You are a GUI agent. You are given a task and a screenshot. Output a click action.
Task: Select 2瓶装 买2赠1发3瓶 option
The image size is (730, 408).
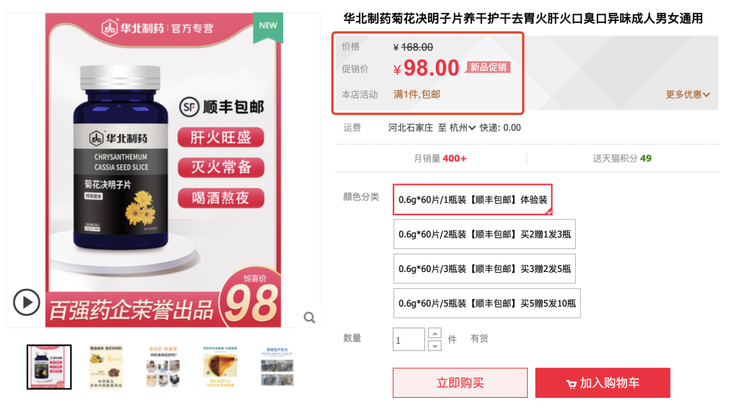(x=484, y=234)
